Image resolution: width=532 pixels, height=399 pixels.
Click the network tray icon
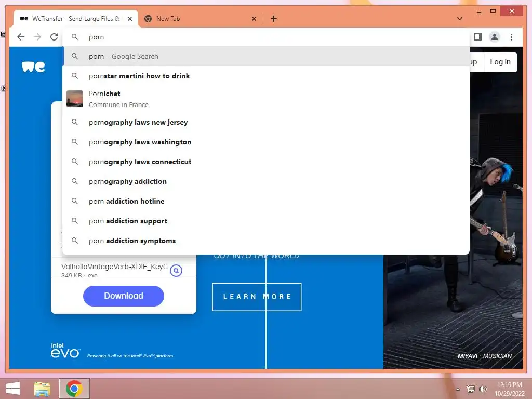click(x=470, y=389)
